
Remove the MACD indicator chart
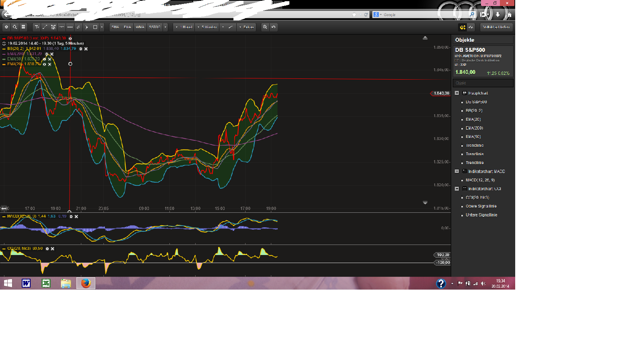click(76, 216)
